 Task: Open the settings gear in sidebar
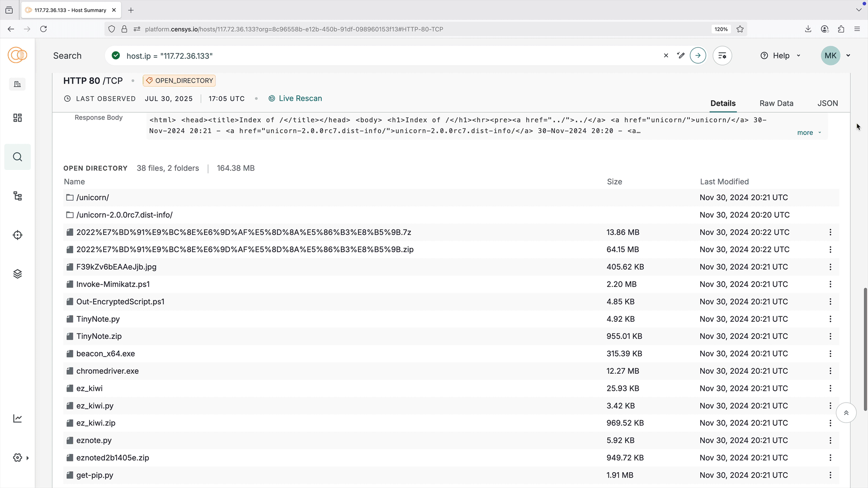point(17,458)
